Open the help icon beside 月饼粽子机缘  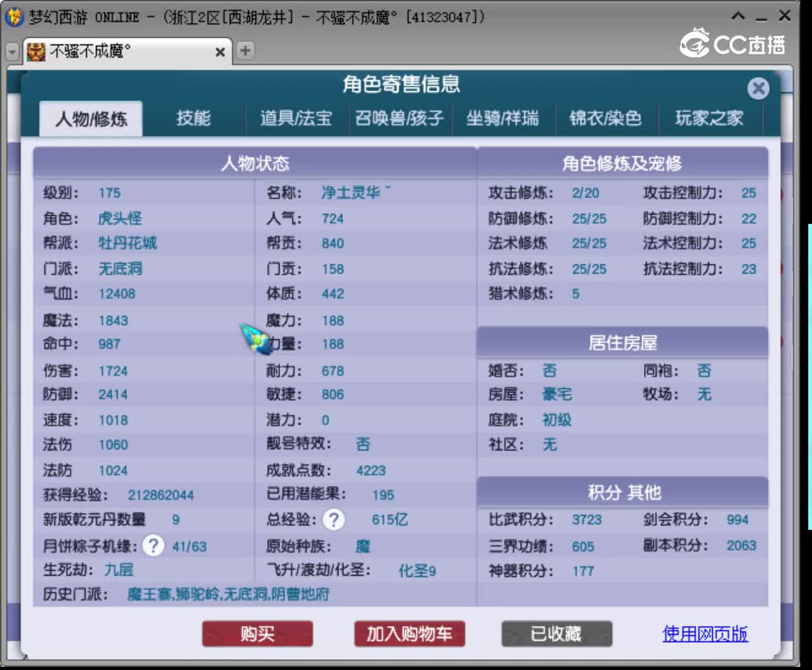[153, 546]
